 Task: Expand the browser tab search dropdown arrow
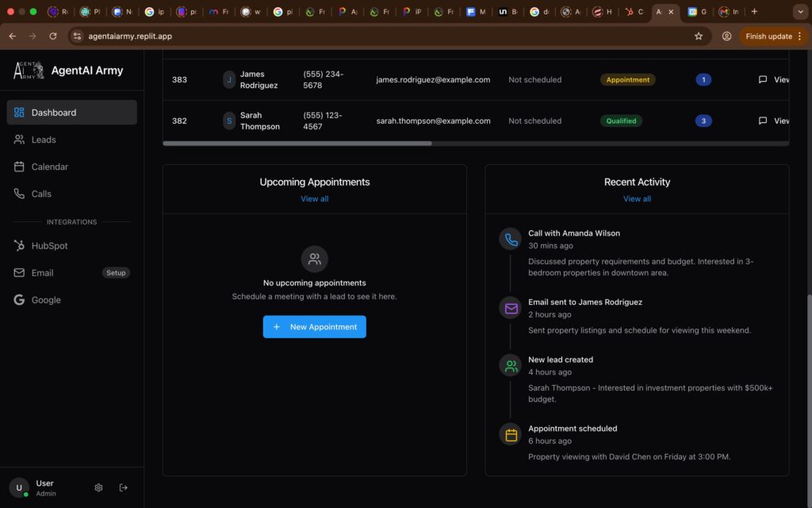pyautogui.click(x=799, y=12)
